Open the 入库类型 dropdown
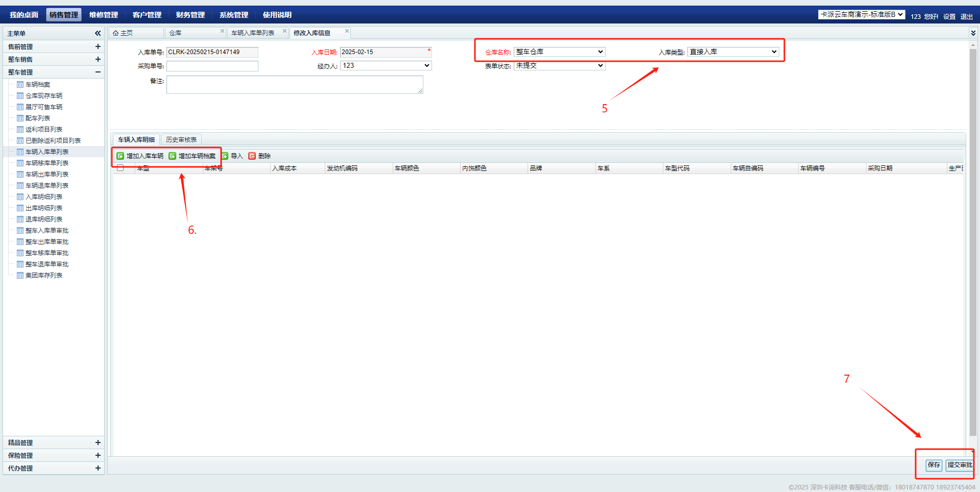The image size is (980, 492). 733,52
